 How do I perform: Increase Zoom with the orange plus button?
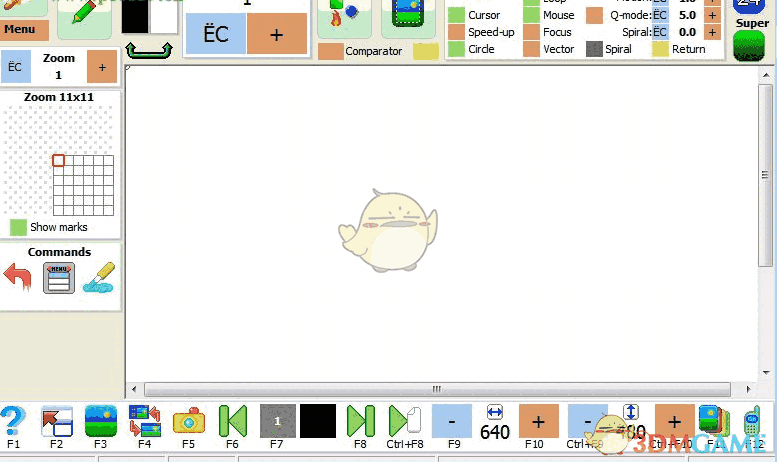coord(102,66)
